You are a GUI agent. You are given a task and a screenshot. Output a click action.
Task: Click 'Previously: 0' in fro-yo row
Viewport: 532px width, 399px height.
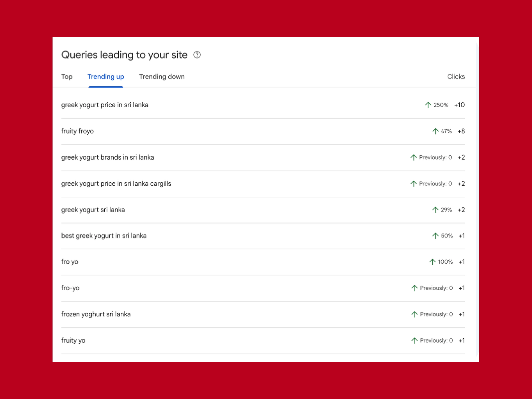pos(436,288)
